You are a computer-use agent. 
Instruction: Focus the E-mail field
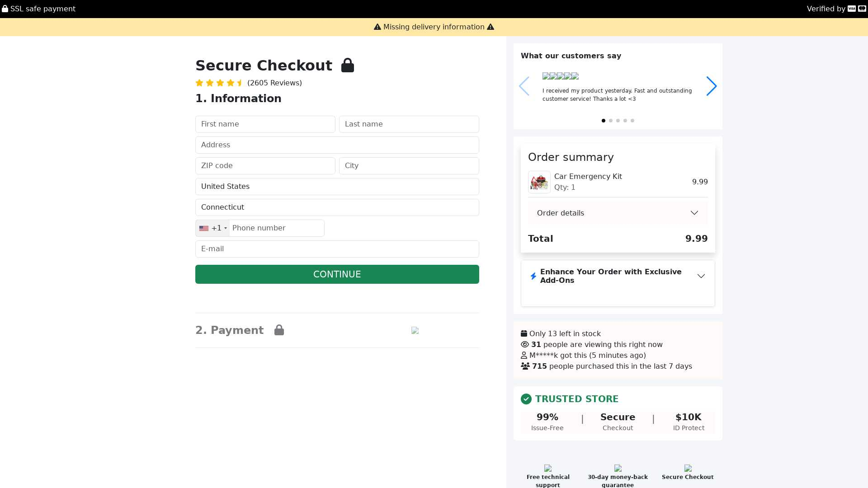[337, 249]
